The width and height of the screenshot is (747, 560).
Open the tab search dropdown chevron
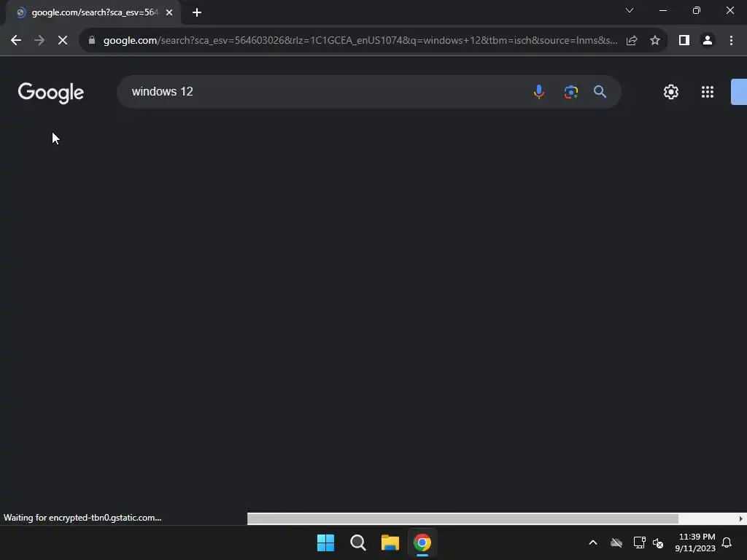(x=630, y=10)
